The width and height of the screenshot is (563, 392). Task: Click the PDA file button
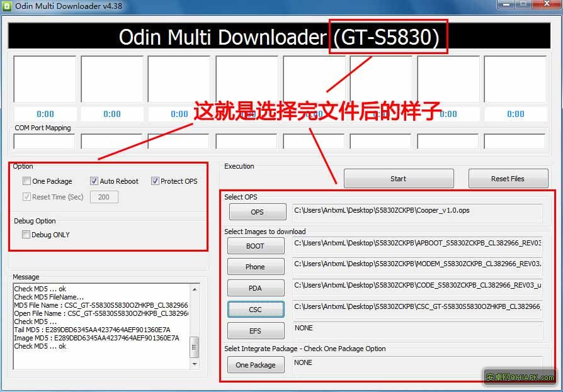click(255, 288)
